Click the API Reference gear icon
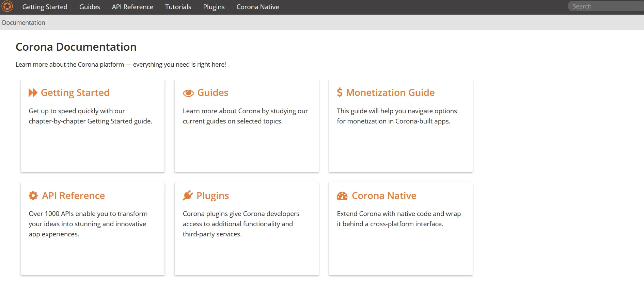Viewport: 644px width, 300px height. 33,196
